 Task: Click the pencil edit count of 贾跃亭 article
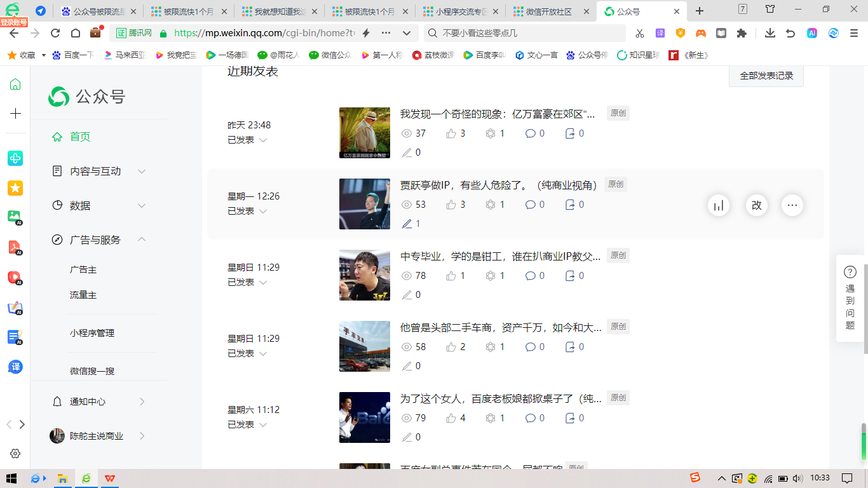pyautogui.click(x=411, y=224)
